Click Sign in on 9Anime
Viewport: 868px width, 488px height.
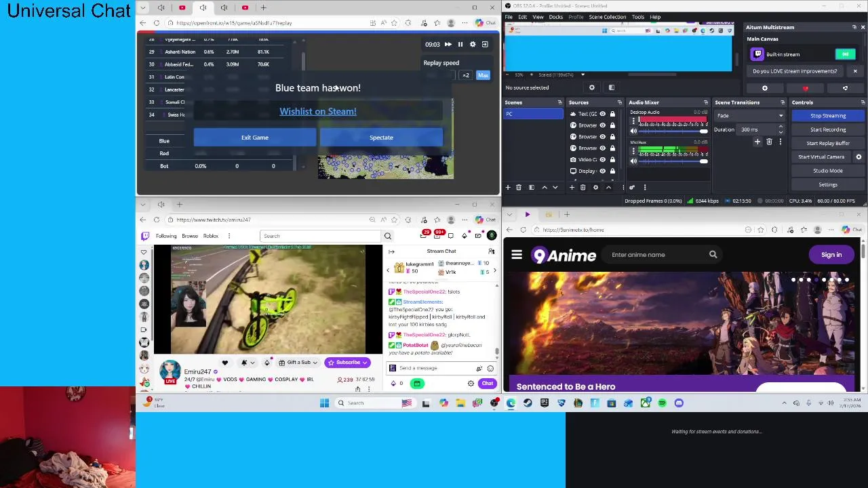tap(831, 255)
